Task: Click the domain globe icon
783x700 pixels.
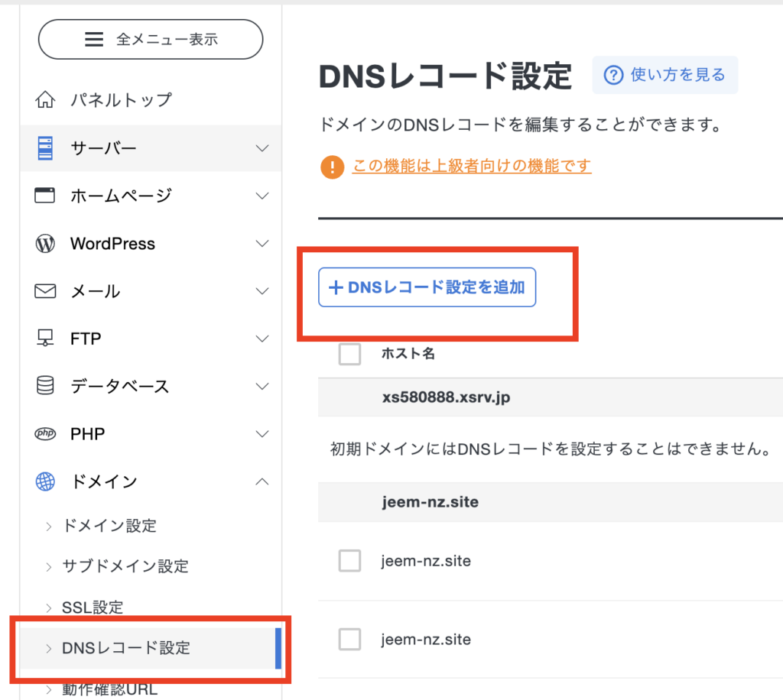Action: [x=46, y=481]
